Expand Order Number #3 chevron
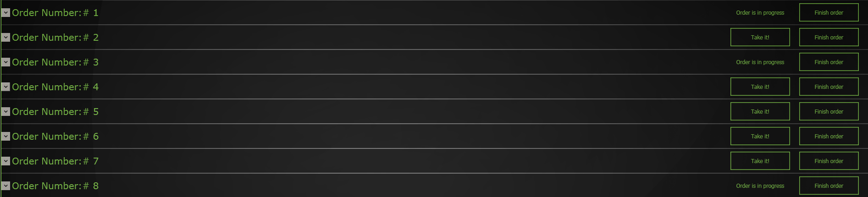This screenshot has width=868, height=197. pos(6,62)
